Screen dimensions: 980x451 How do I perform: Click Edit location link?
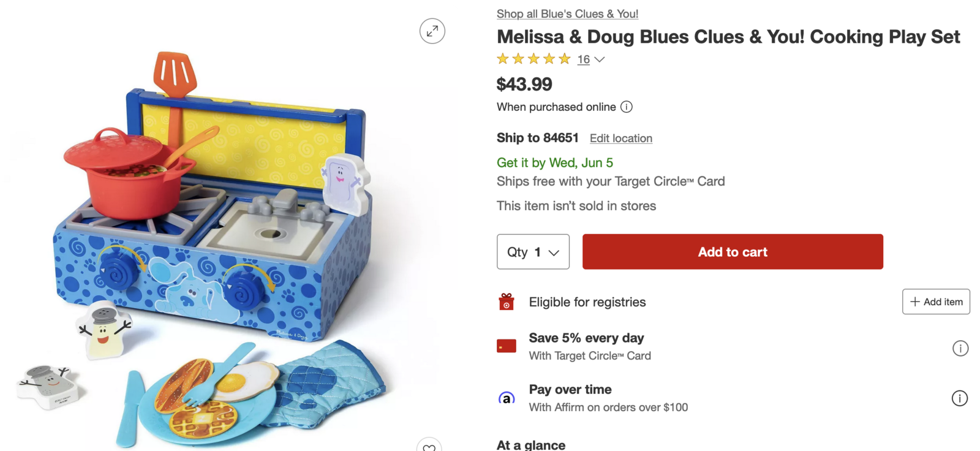point(620,138)
